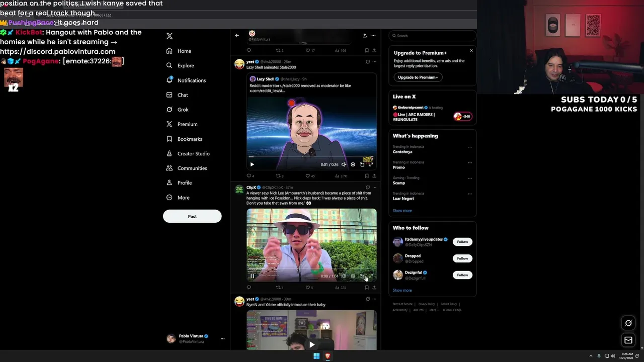The image size is (644, 362).
Task: Play the Lazy Shell cartoon video
Action: (252, 164)
